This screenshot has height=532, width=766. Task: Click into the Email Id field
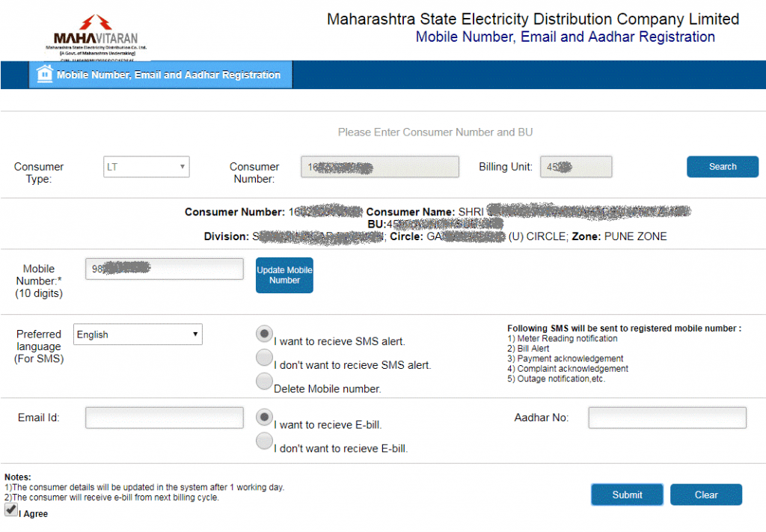(164, 418)
